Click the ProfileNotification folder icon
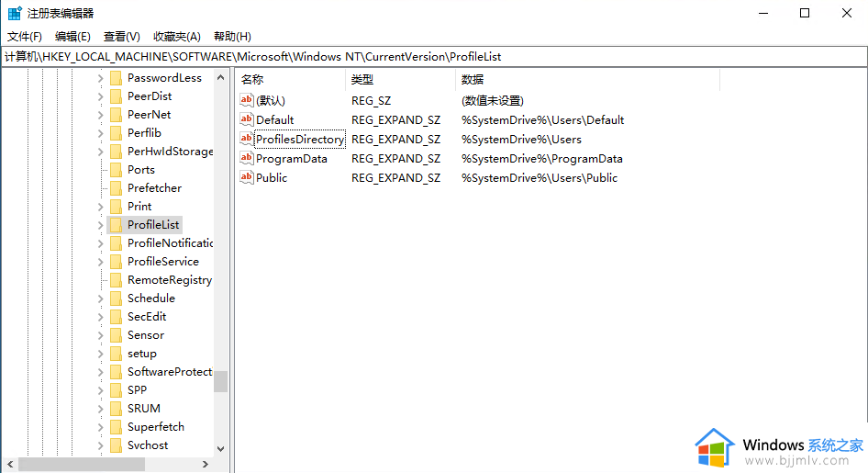 [x=116, y=243]
